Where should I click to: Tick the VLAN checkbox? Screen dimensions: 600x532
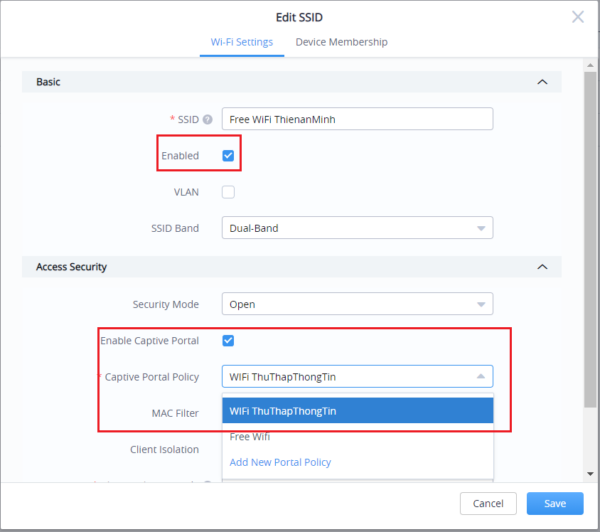[x=228, y=192]
